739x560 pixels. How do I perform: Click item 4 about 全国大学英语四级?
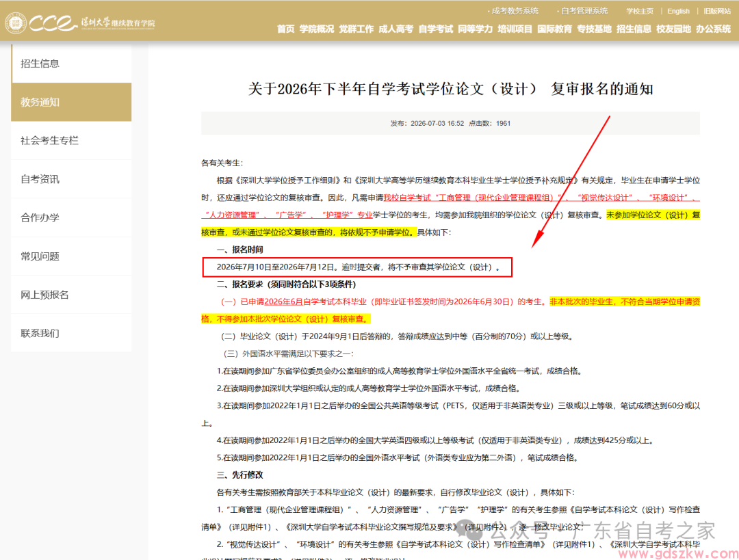click(x=437, y=441)
